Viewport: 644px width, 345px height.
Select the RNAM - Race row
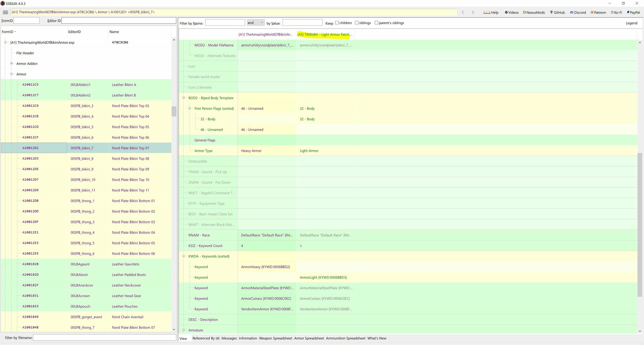pyautogui.click(x=408, y=235)
